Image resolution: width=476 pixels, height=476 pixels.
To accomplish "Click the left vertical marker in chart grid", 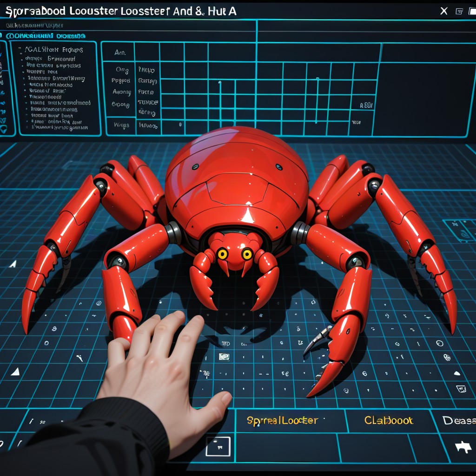I will 220,101.
